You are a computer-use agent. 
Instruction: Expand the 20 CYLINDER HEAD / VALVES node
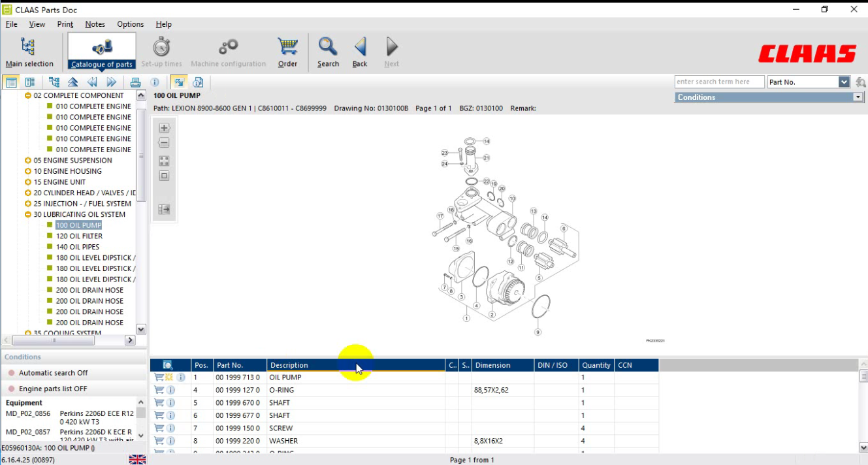coord(28,193)
